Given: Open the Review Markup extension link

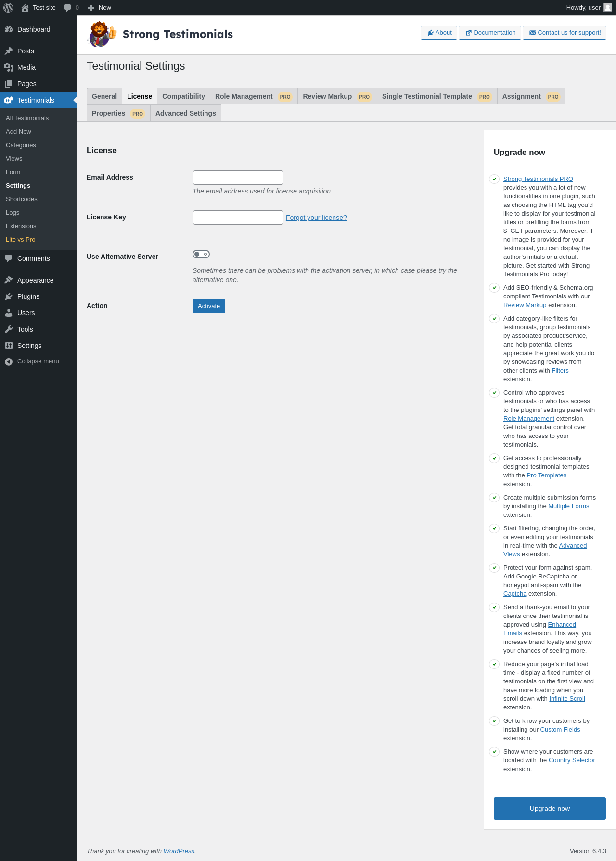Looking at the screenshot, I should pyautogui.click(x=525, y=305).
